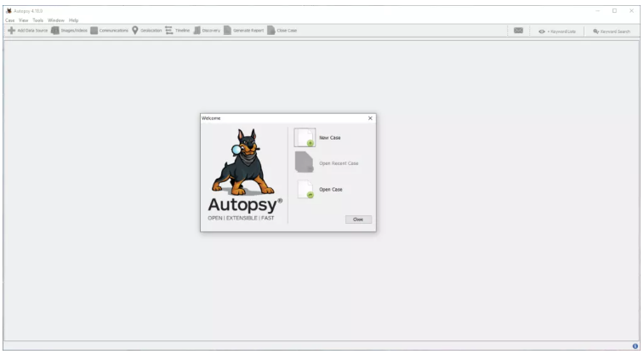
Task: Click the New Case document icon
Action: [305, 138]
